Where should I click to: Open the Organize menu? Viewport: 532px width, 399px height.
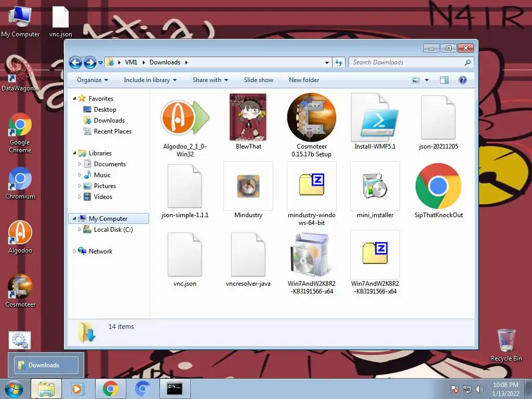tap(92, 80)
